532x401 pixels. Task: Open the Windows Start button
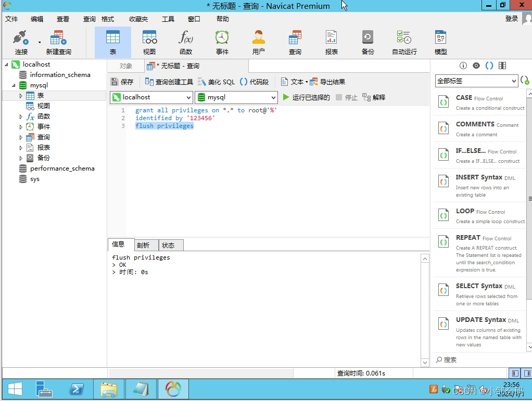pos(15,389)
